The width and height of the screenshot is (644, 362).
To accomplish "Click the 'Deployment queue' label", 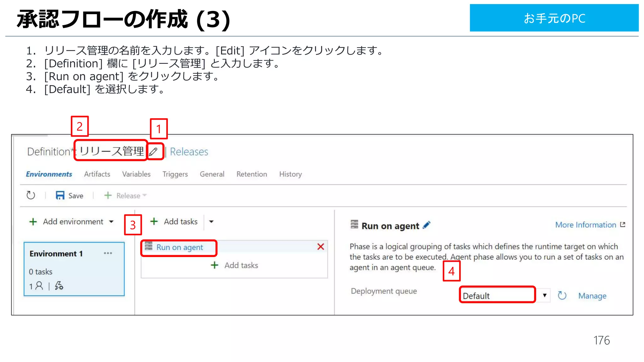I will pyautogui.click(x=384, y=291).
